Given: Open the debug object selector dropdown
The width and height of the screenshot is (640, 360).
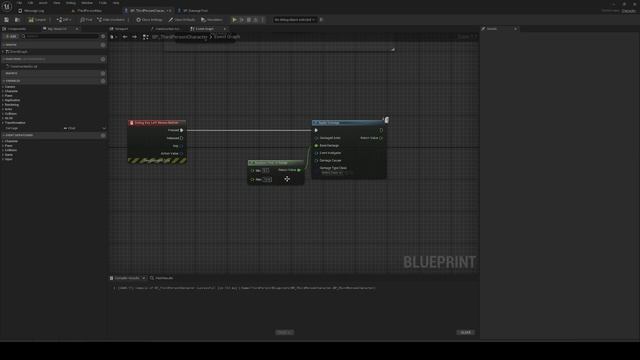Looking at the screenshot, I should pyautogui.click(x=294, y=20).
